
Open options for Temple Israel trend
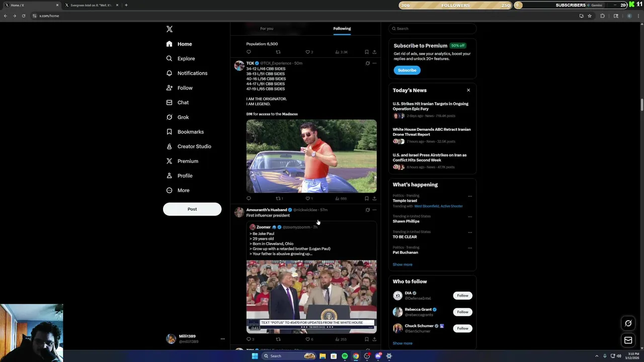[x=470, y=196]
